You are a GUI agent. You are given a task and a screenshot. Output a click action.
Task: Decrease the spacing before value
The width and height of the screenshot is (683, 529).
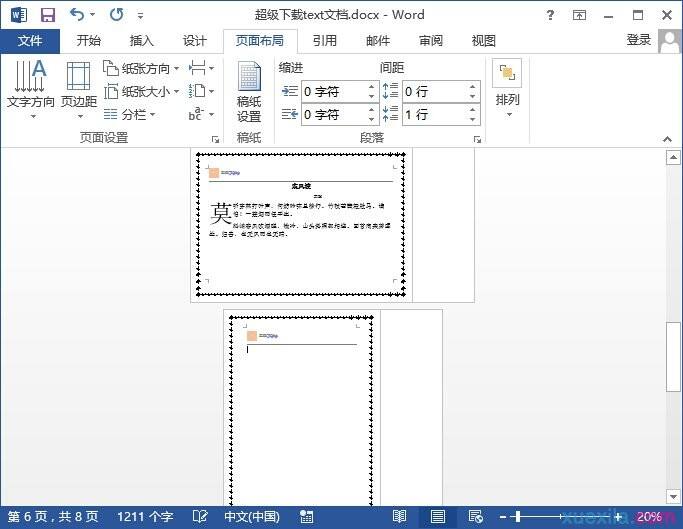[473, 97]
